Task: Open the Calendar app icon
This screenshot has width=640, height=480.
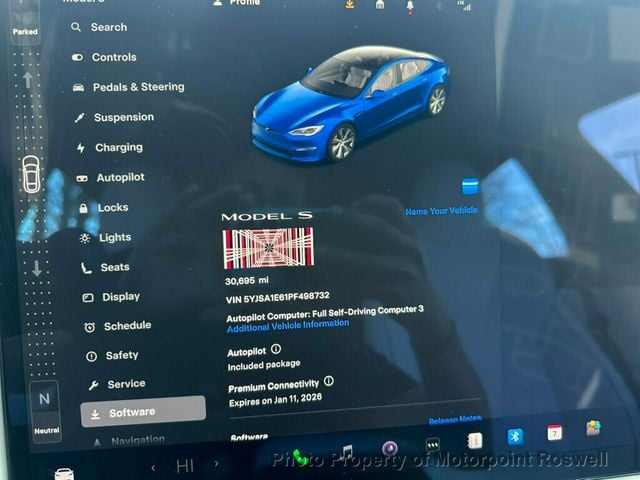Action: click(554, 433)
